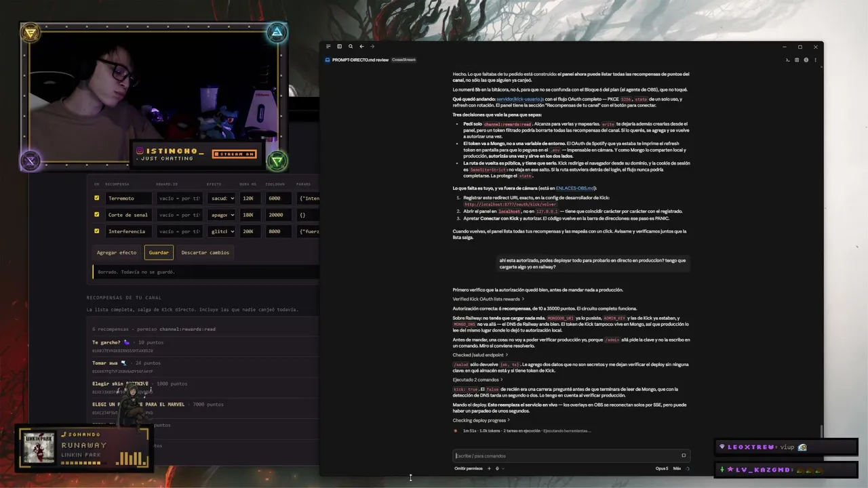Expand 'Checking deploy progress' step
The image size is (868, 488).
(481, 420)
